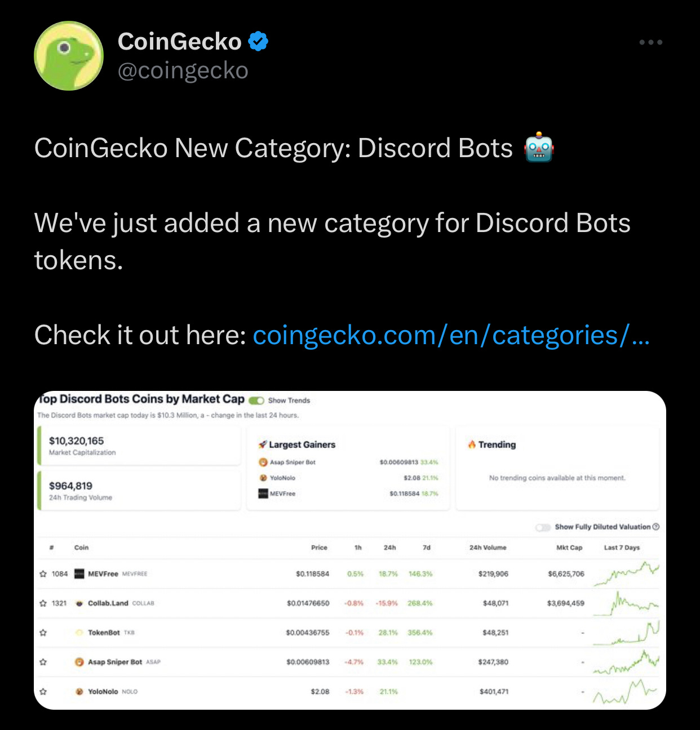
Task: Favorite MEVFree with its star icon
Action: pos(43,574)
